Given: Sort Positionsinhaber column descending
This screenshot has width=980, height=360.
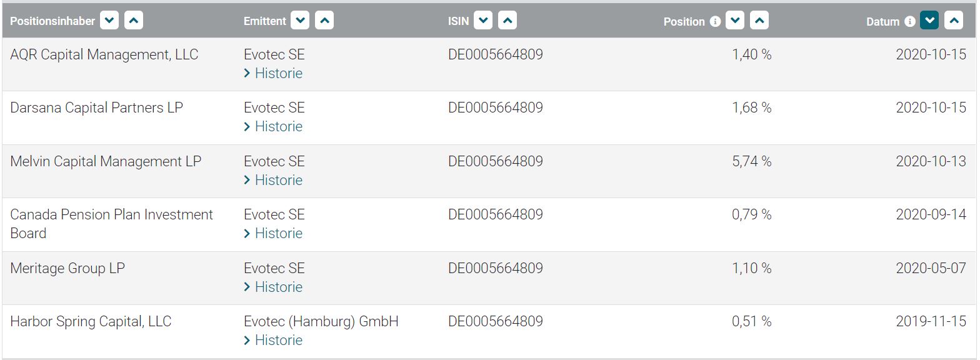Looking at the screenshot, I should [x=109, y=21].
